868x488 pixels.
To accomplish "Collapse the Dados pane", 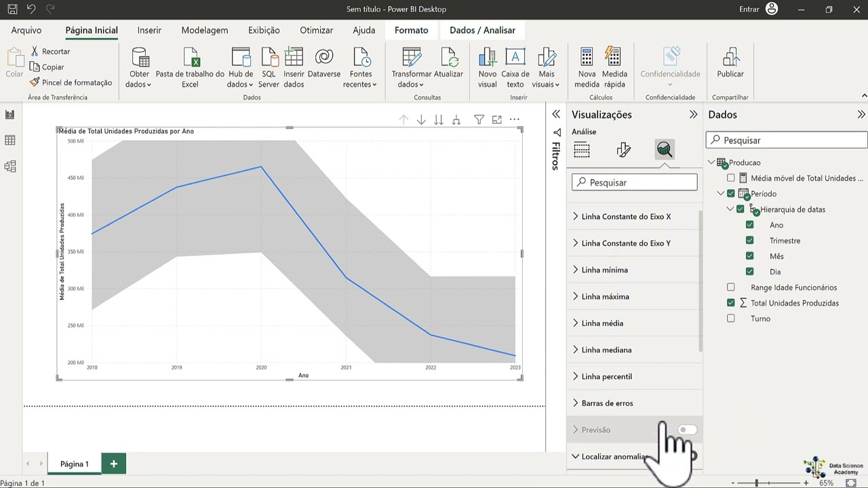I will [x=861, y=115].
